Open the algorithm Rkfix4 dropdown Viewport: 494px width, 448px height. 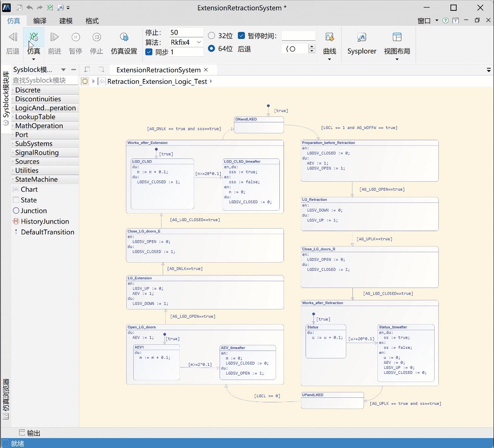[199, 42]
